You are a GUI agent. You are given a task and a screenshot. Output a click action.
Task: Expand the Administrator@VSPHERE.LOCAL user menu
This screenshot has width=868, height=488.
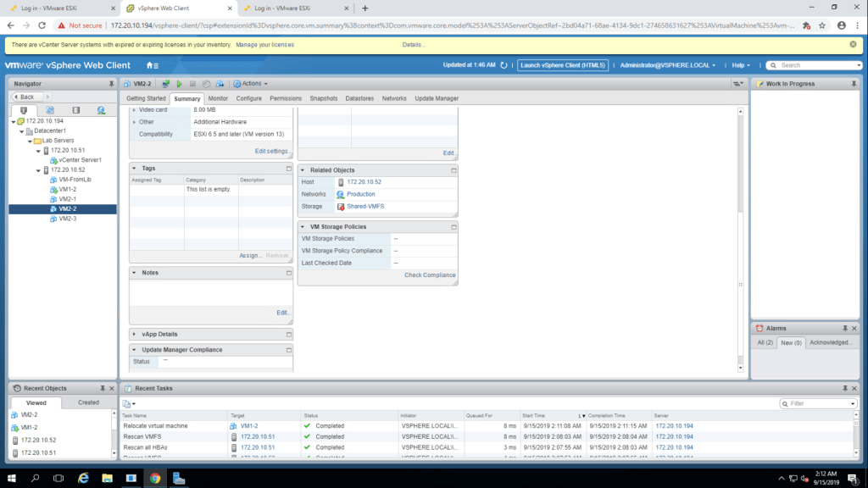click(668, 65)
